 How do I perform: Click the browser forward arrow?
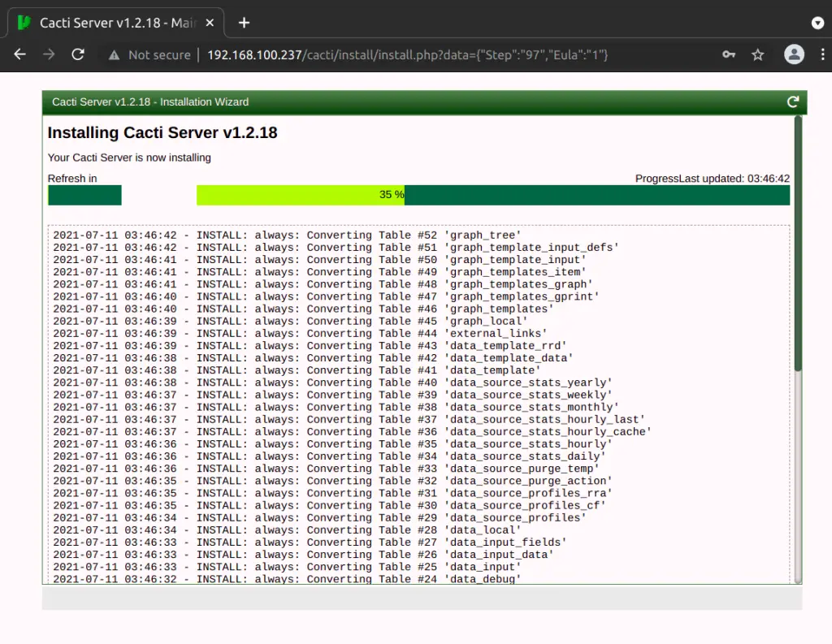pos(50,54)
